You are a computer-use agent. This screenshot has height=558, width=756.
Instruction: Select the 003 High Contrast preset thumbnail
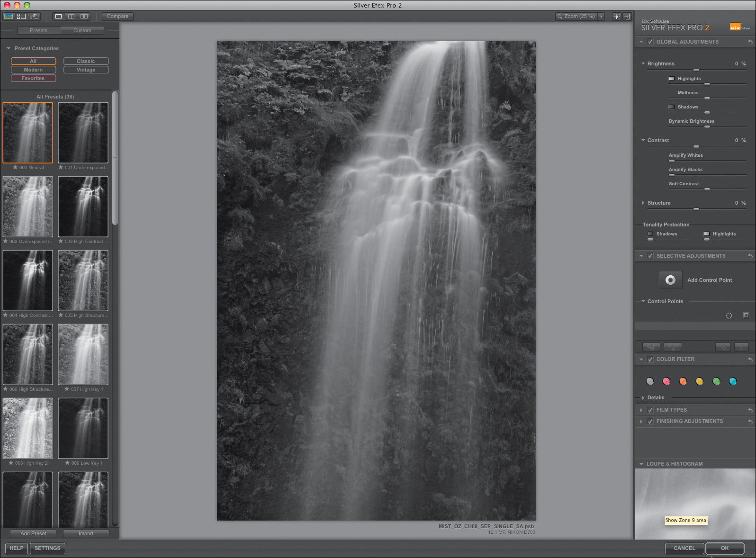pyautogui.click(x=83, y=207)
